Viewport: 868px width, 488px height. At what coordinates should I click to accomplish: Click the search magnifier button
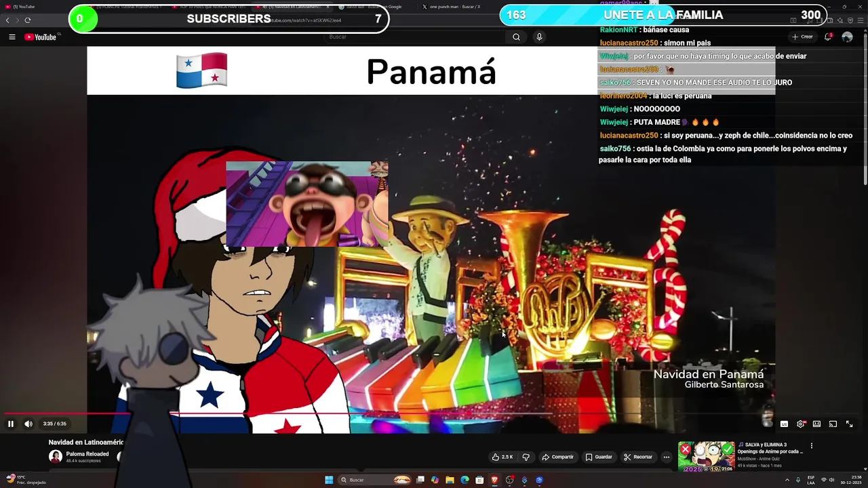[x=516, y=37]
